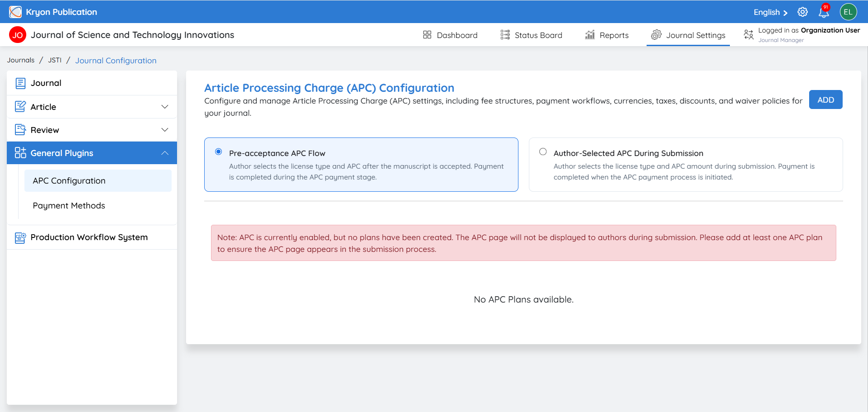Expand the Review section chevron
The width and height of the screenshot is (868, 412).
point(165,130)
